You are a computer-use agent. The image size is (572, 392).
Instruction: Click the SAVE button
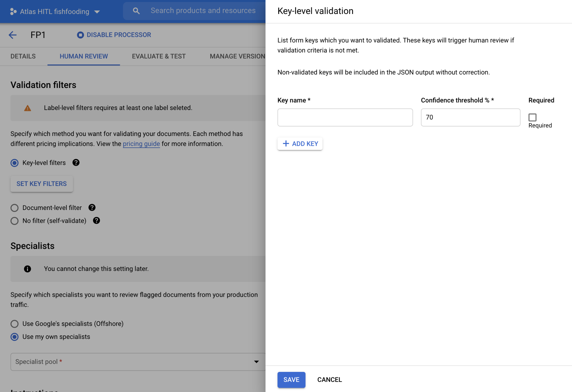coord(291,379)
